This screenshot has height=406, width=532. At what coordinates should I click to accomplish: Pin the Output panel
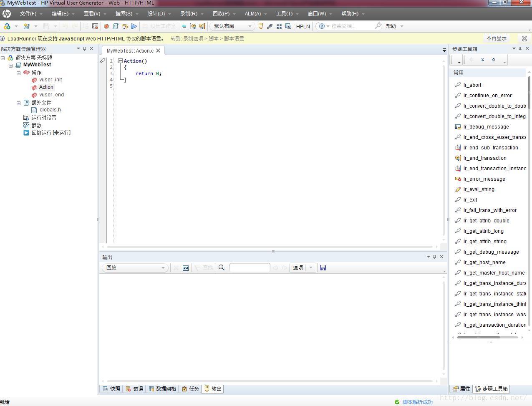point(435,257)
